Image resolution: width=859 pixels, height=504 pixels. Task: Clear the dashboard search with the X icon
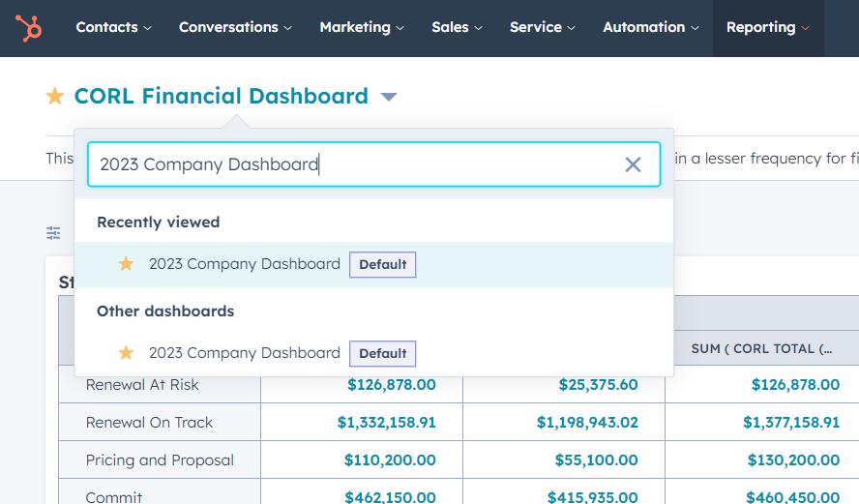coord(633,164)
